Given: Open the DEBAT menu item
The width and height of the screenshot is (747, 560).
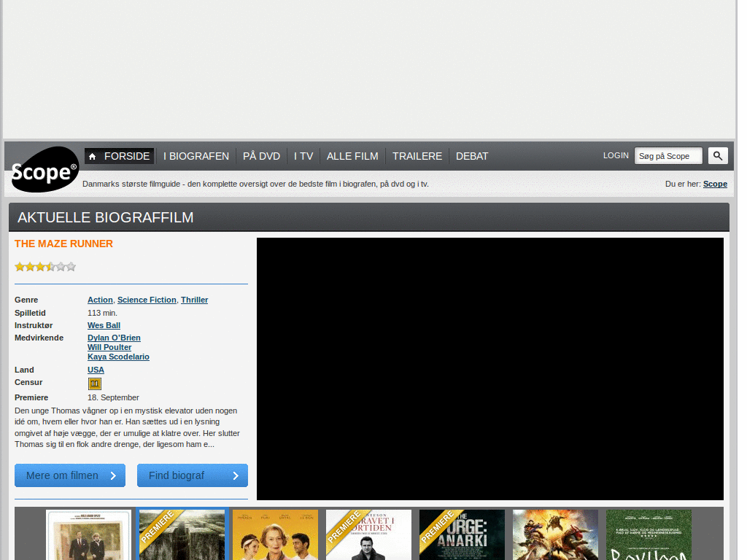Looking at the screenshot, I should pos(472,156).
